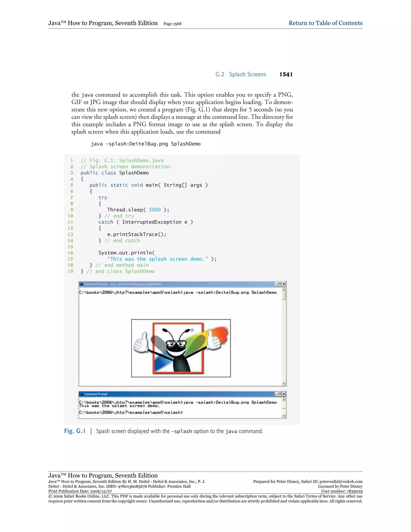
Task: Maximize the upper Command Prompt window
Action: (x=280, y=284)
